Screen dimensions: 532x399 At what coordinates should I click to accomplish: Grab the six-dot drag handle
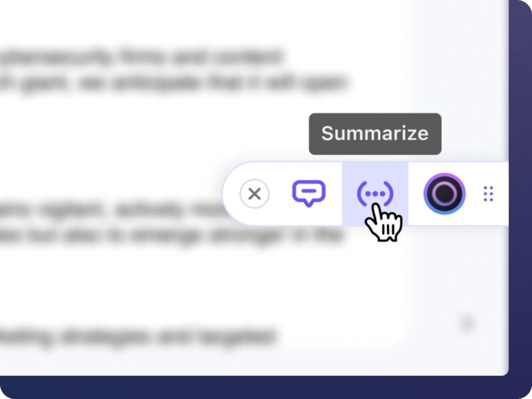click(488, 194)
